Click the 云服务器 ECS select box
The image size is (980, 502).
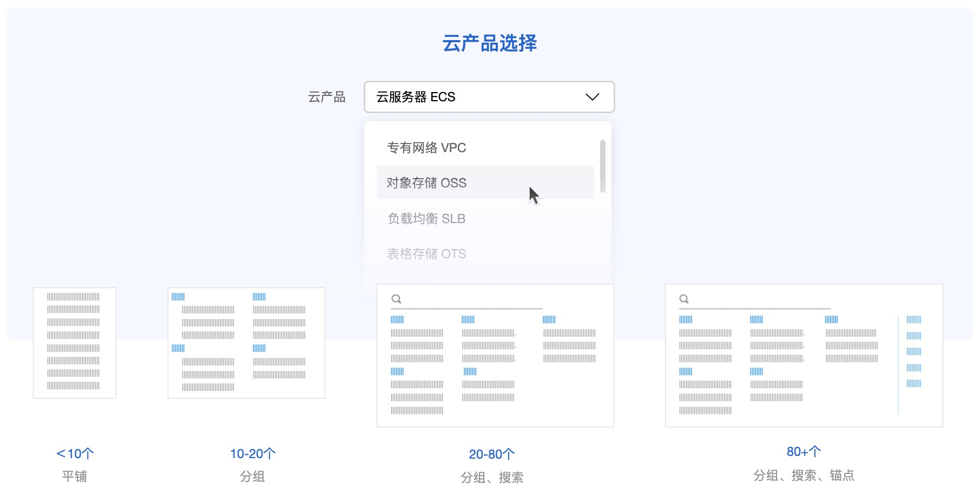coord(476,97)
